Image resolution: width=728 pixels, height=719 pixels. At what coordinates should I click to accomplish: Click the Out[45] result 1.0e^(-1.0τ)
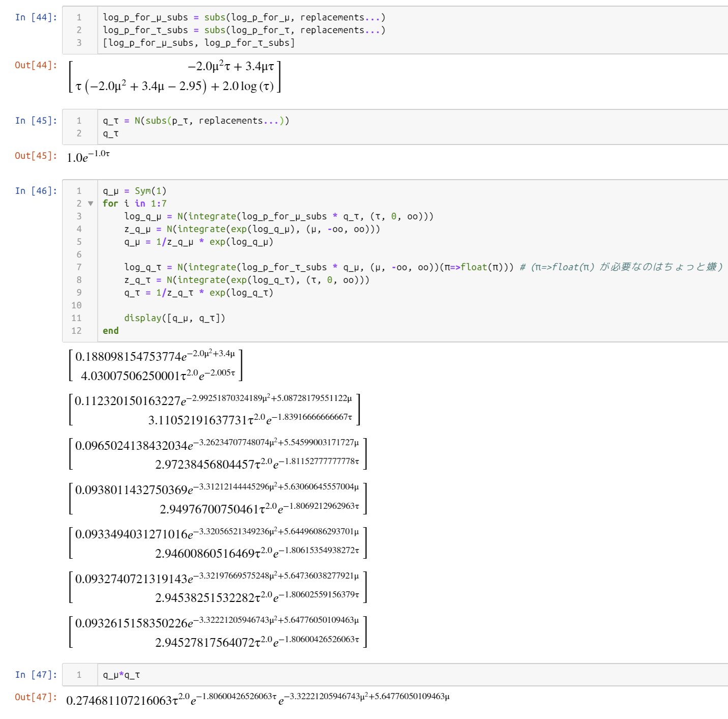(88, 156)
